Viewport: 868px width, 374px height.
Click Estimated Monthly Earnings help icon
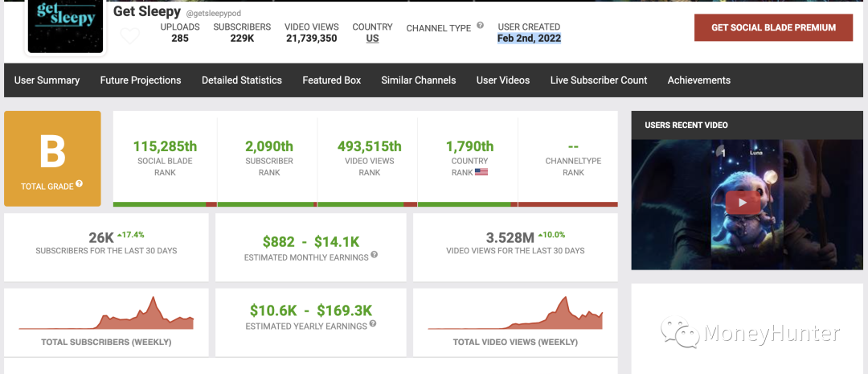click(x=375, y=255)
